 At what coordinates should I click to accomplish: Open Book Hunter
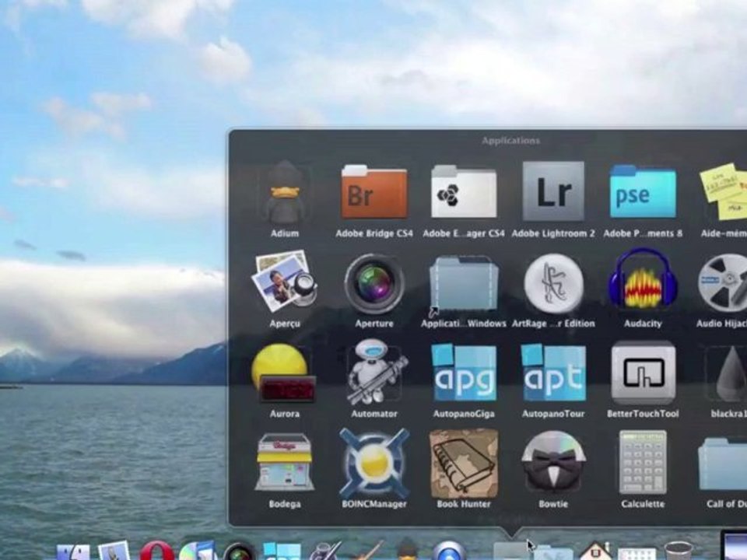click(464, 463)
